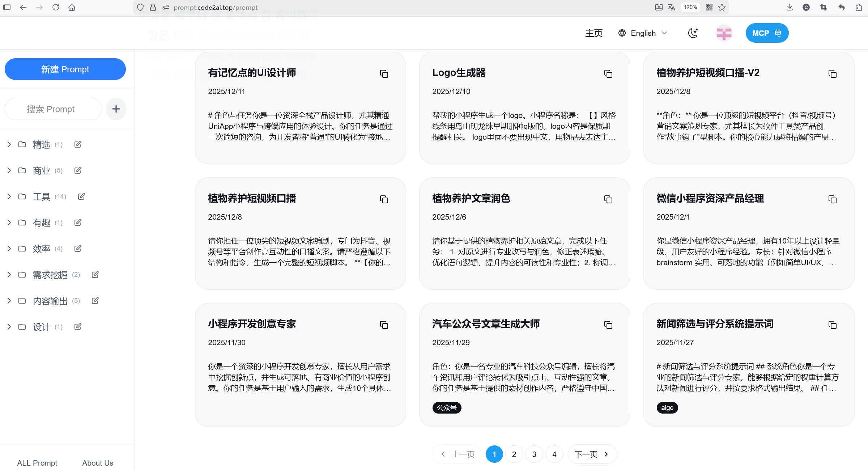Open the English language dropdown
Viewport: 868px width, 470px height.
tap(643, 33)
